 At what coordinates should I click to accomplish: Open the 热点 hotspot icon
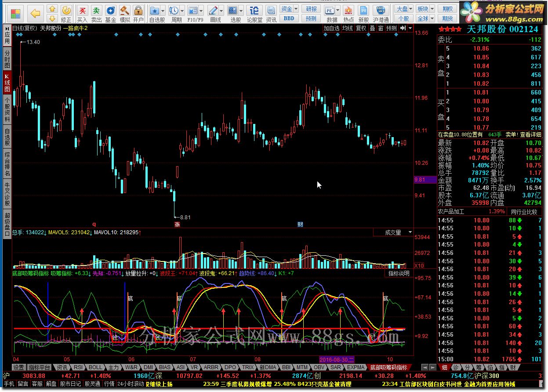348,13
